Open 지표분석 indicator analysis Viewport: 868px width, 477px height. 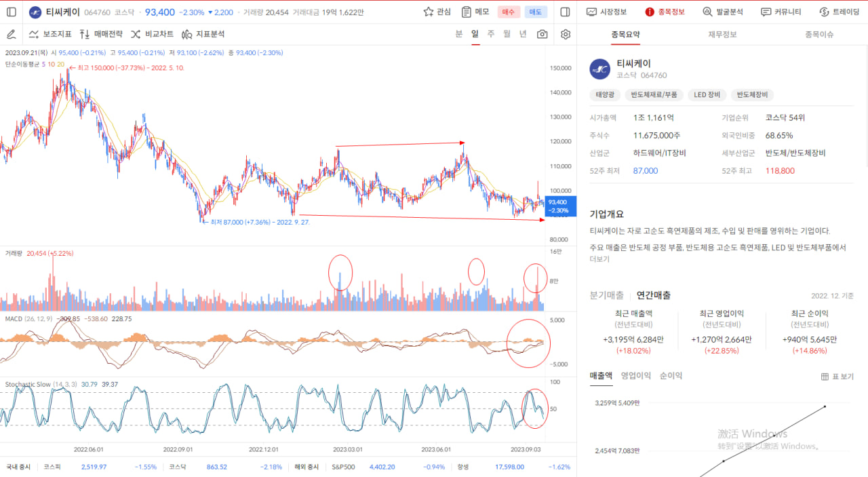203,34
